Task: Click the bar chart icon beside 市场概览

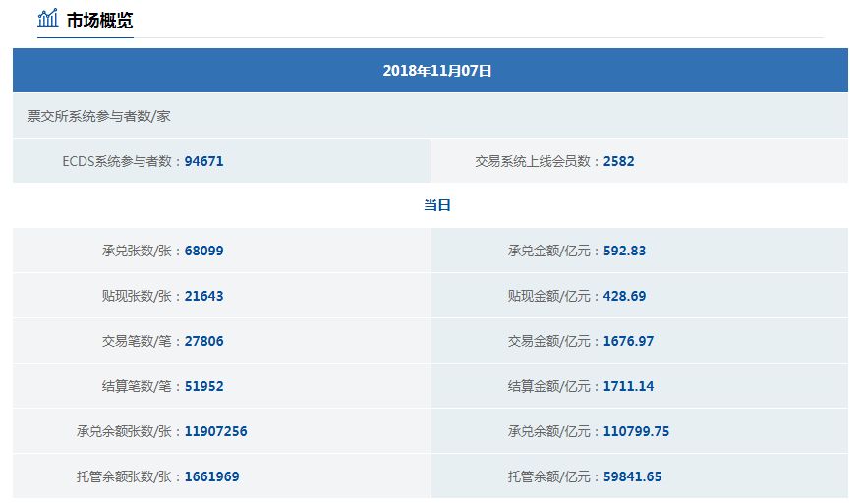Action: (48, 18)
